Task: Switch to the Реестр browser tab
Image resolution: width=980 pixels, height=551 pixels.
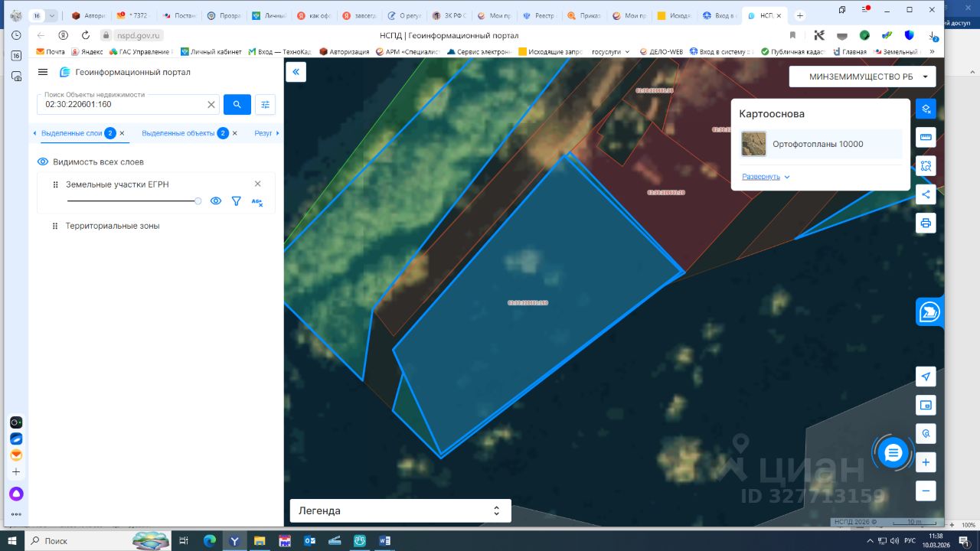Action: click(541, 15)
